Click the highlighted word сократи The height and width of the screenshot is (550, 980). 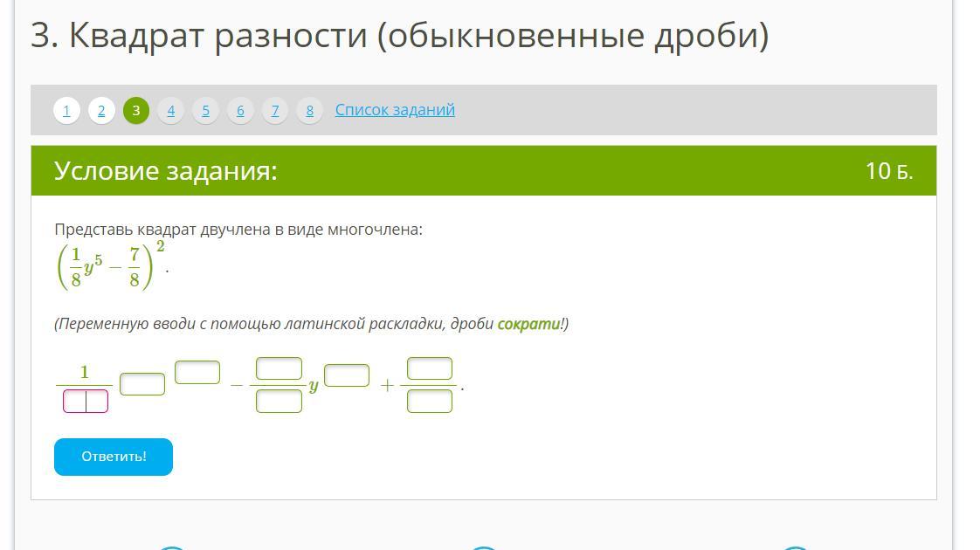tap(528, 324)
